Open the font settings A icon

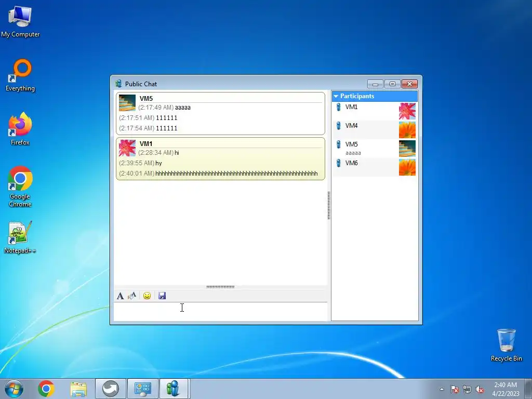(120, 296)
